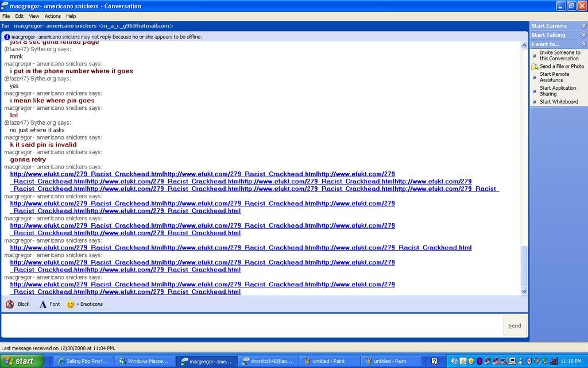588x368 pixels.
Task: Choose Start Remote Assistance
Action: [x=554, y=77]
